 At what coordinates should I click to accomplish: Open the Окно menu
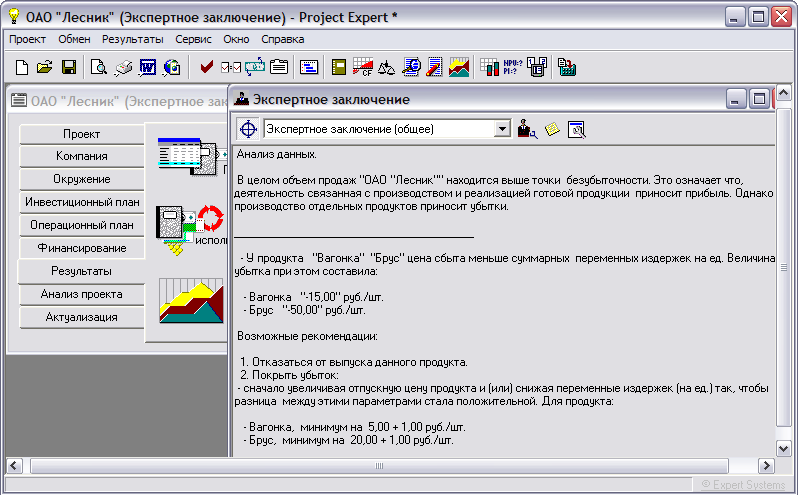pos(236,39)
